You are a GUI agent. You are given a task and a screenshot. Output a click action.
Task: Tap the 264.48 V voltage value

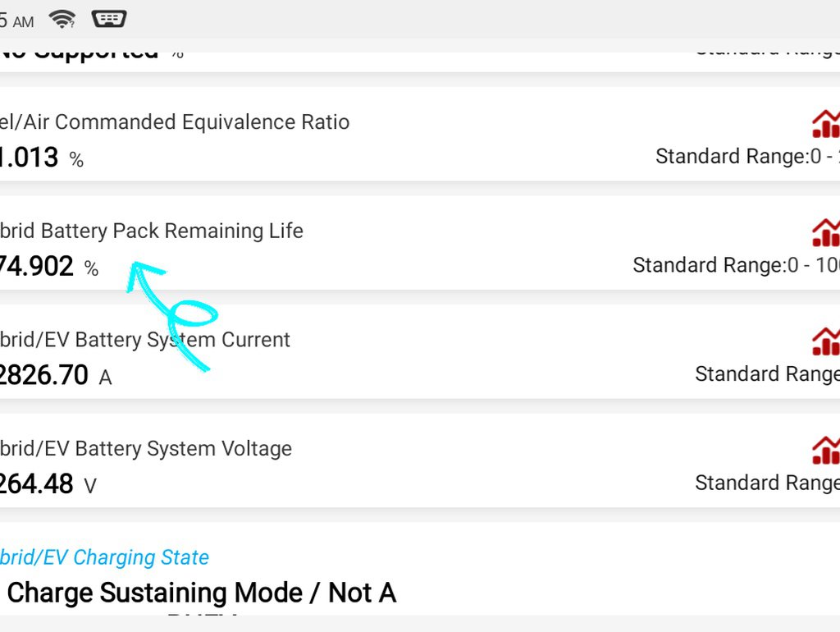point(48,484)
